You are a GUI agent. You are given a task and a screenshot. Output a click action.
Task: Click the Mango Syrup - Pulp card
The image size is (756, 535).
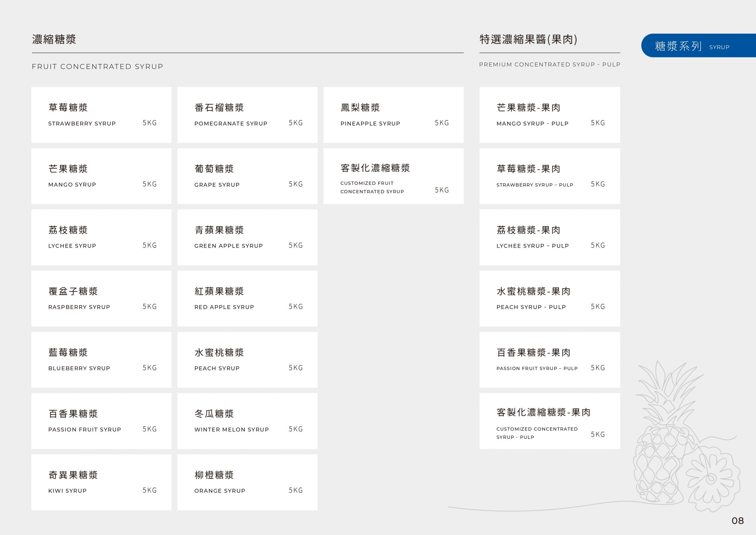(x=550, y=115)
